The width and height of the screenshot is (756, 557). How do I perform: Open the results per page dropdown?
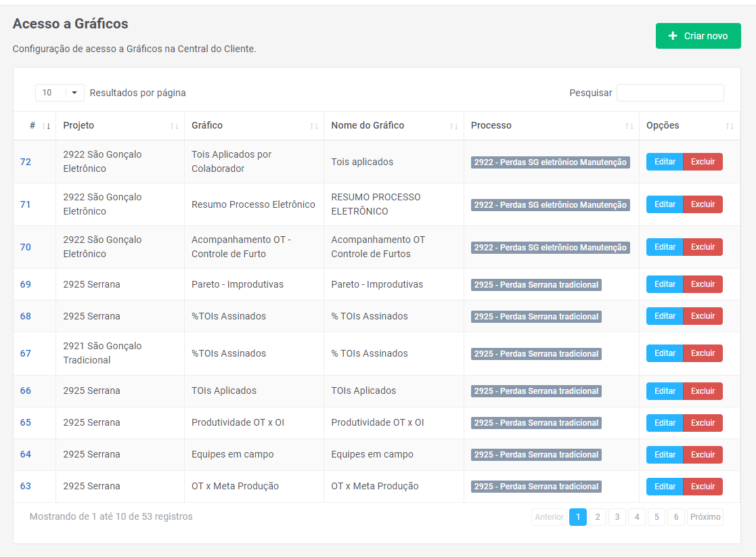pos(60,93)
